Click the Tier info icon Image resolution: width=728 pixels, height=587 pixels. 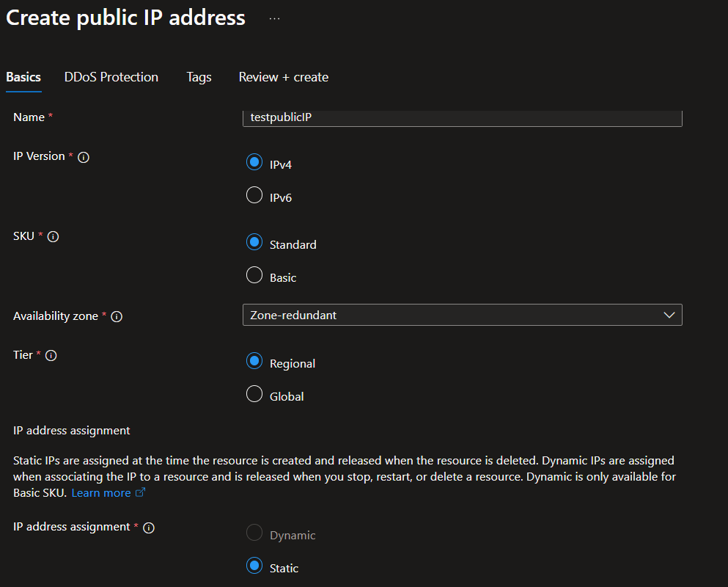coord(50,355)
